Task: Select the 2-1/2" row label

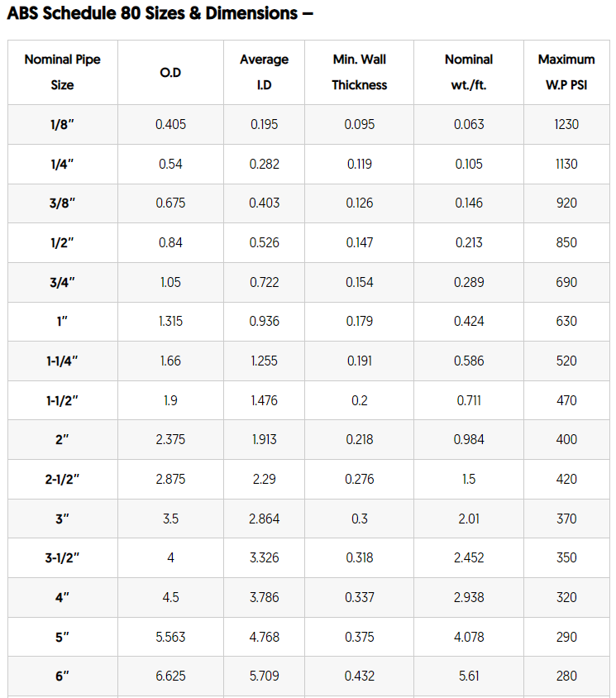Action: tap(62, 480)
